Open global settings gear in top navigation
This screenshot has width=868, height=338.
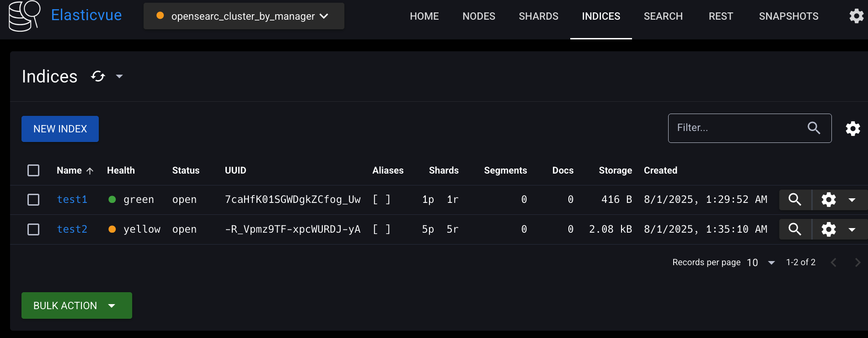[x=856, y=16]
